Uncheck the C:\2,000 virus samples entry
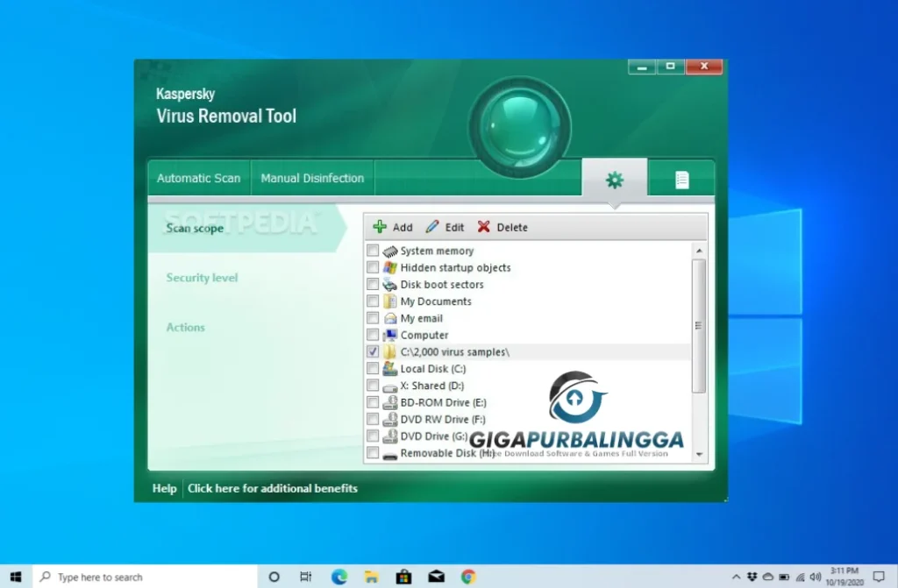The width and height of the screenshot is (898, 588). [372, 351]
